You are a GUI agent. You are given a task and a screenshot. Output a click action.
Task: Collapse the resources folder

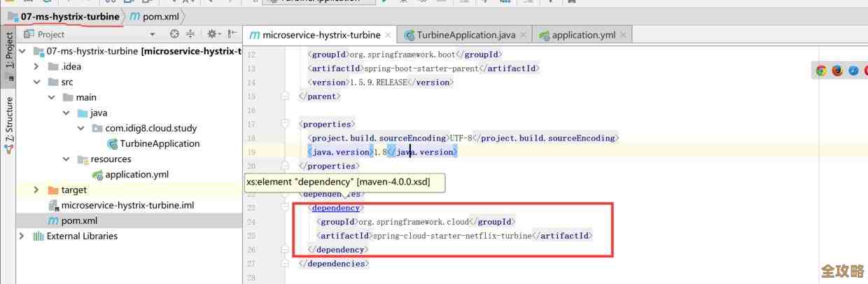(x=66, y=159)
